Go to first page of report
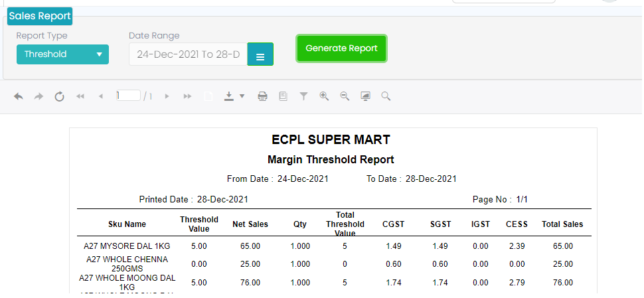Viewport: 644px width, 298px height. coord(80,97)
